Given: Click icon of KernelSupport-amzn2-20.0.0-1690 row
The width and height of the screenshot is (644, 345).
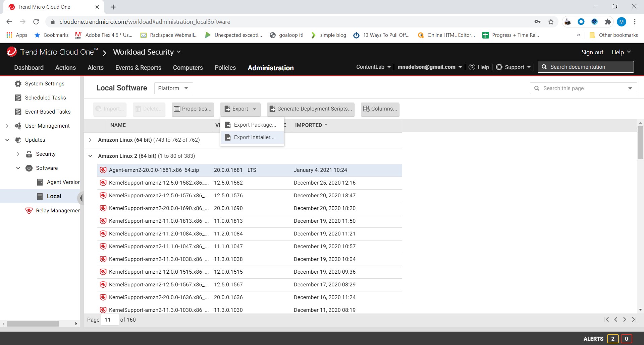Looking at the screenshot, I should [103, 208].
